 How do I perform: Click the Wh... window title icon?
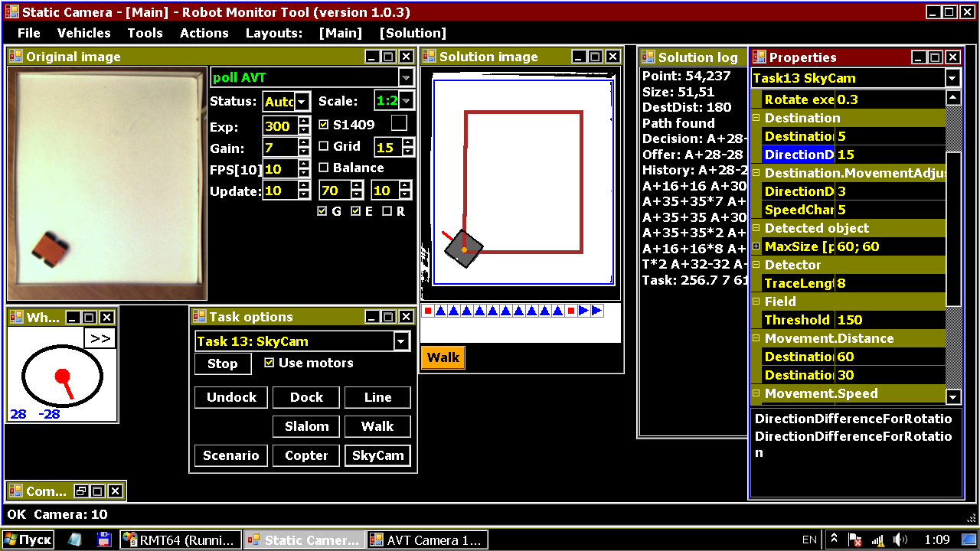click(x=17, y=317)
